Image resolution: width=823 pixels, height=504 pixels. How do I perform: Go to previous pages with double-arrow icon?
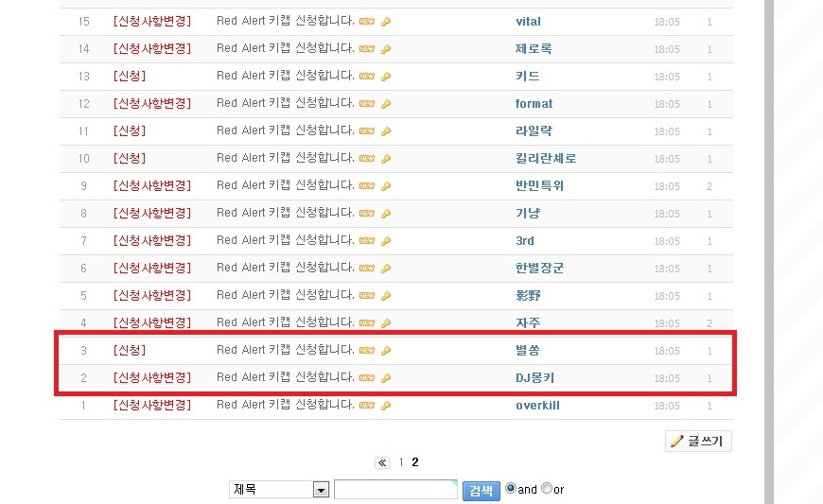click(382, 462)
